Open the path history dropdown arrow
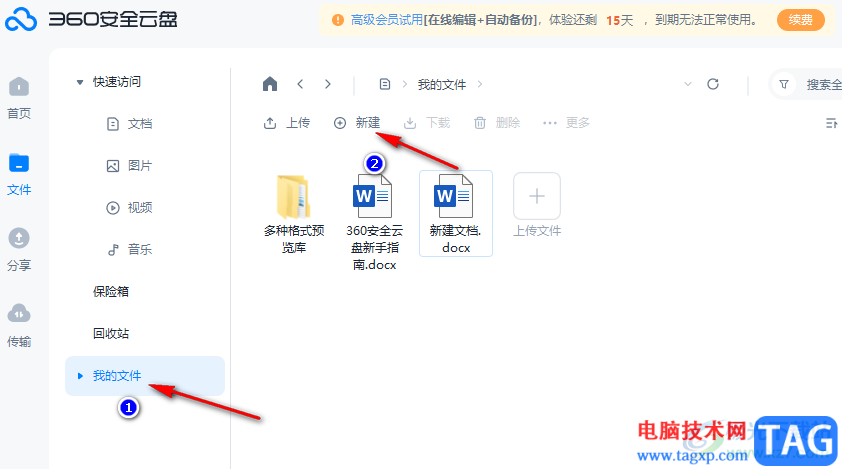This screenshot has width=842, height=469. [688, 84]
